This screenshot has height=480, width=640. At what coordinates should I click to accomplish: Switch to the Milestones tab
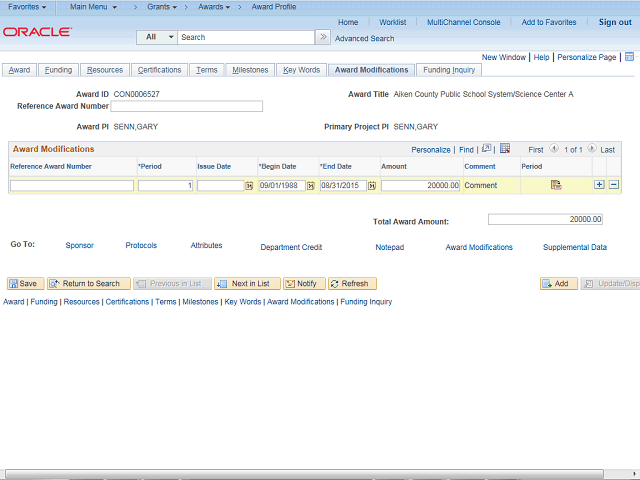[250, 70]
